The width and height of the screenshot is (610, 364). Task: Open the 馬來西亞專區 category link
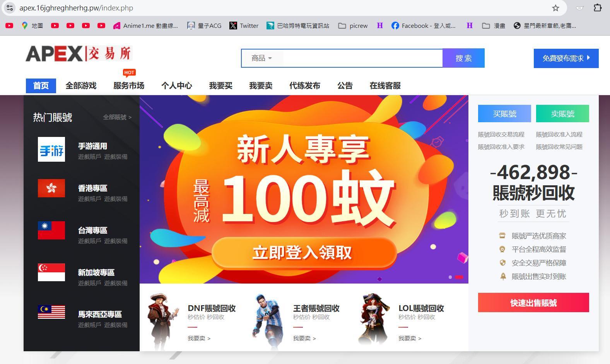click(100, 314)
